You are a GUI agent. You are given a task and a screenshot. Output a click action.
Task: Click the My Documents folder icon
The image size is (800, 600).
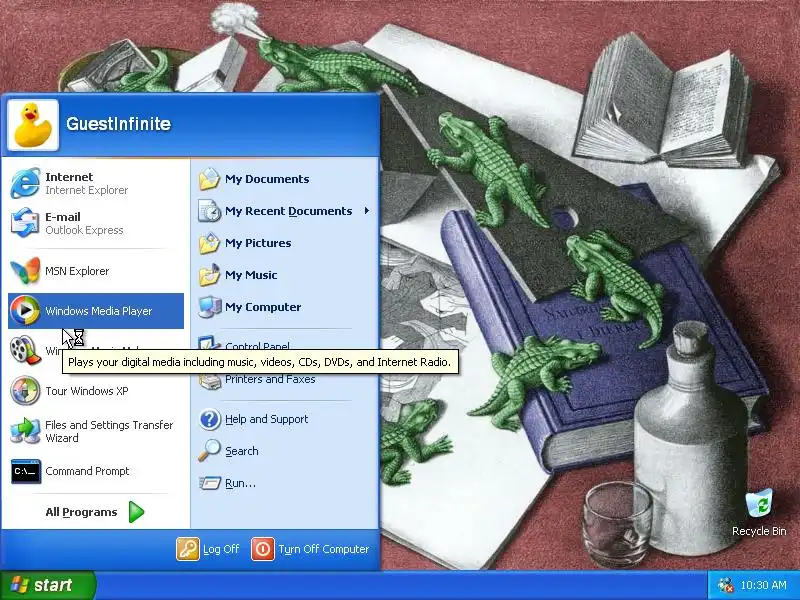click(x=209, y=179)
